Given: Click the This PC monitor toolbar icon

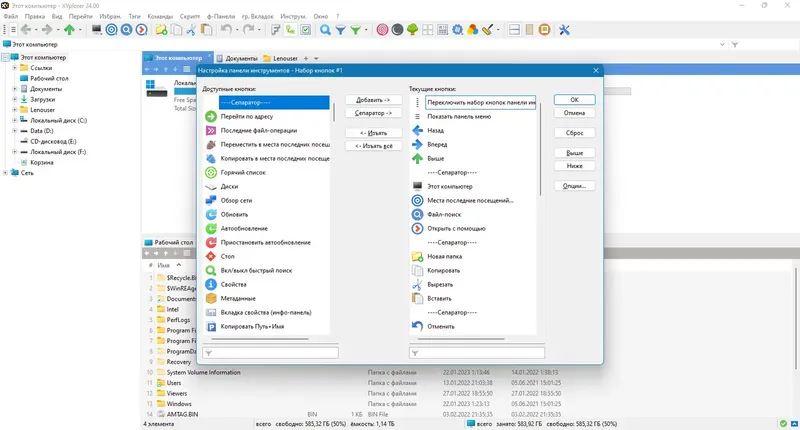Looking at the screenshot, I should (96, 30).
